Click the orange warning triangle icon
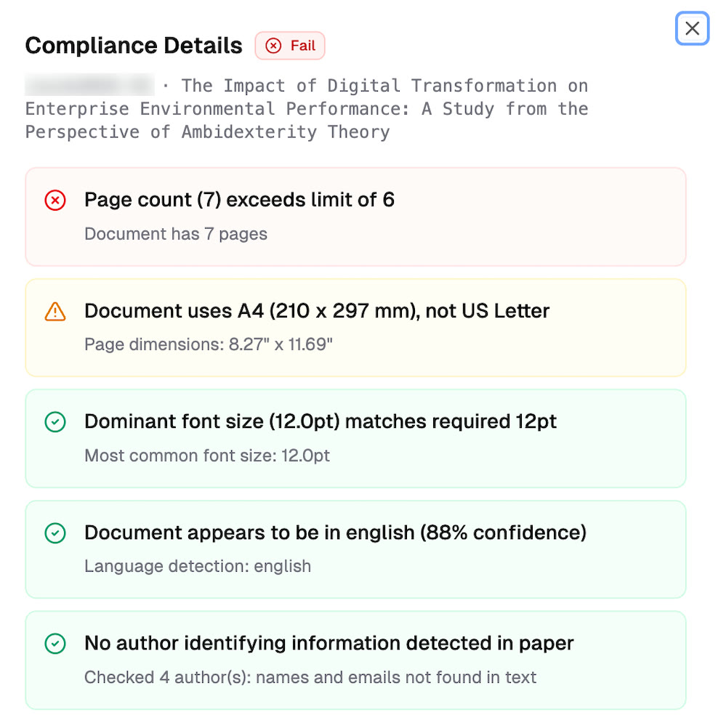721x728 pixels. pyautogui.click(x=55, y=312)
